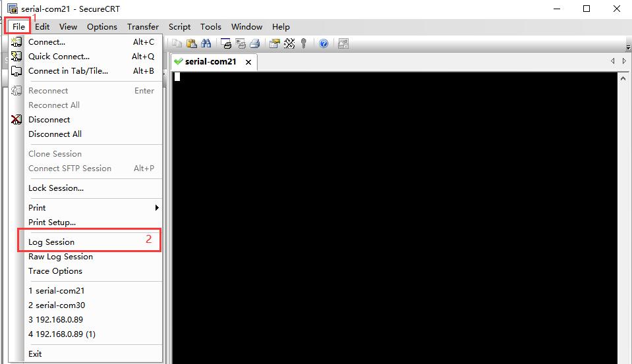This screenshot has height=364, width=632.
Task: Click the Public Key key icon
Action: [x=304, y=43]
